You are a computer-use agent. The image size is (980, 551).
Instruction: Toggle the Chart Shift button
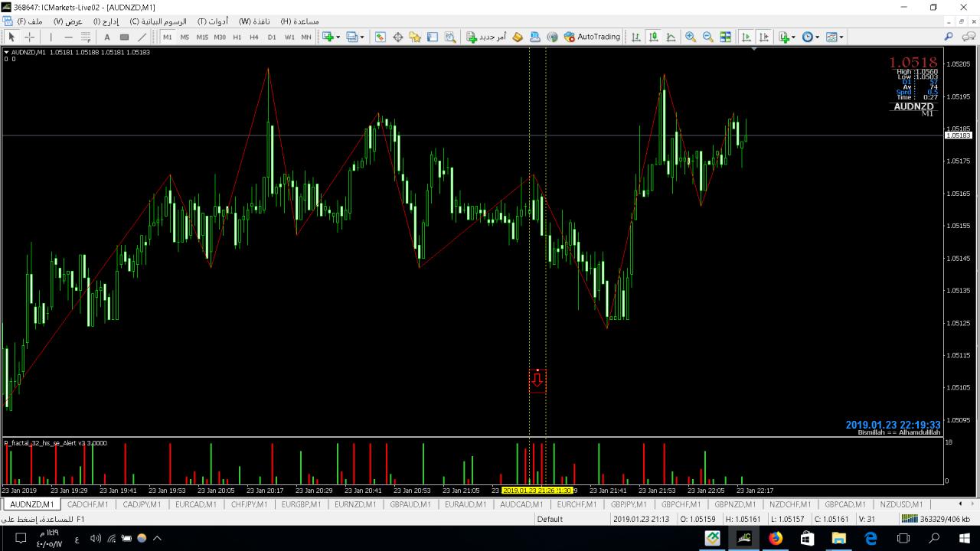pyautogui.click(x=763, y=37)
